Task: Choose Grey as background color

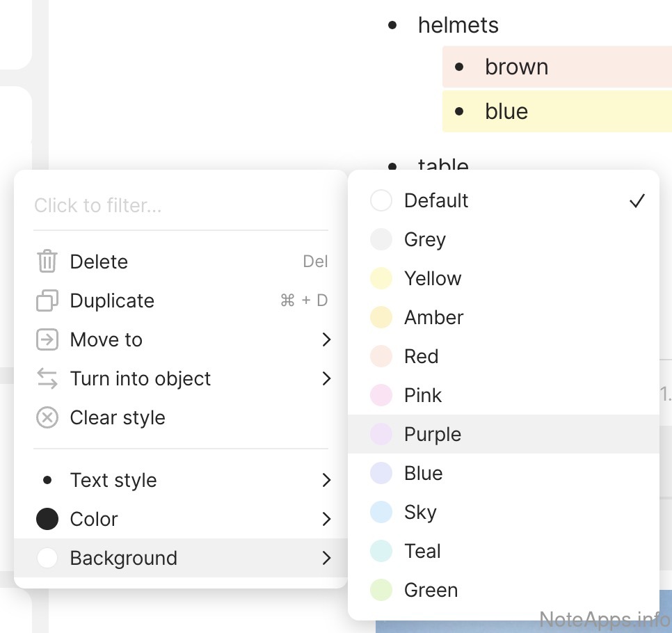Action: click(425, 240)
